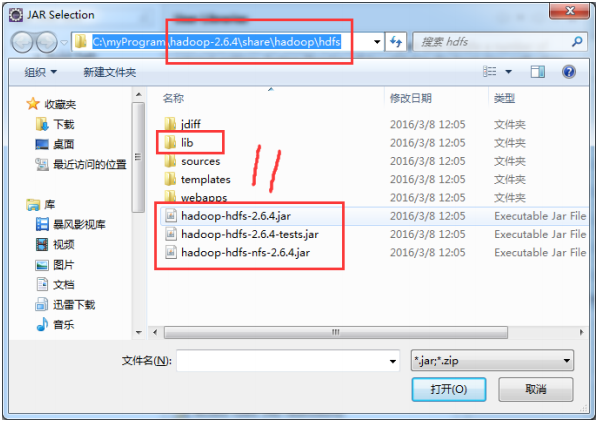Click the help question mark icon
The width and height of the screenshot is (598, 422).
point(568,72)
